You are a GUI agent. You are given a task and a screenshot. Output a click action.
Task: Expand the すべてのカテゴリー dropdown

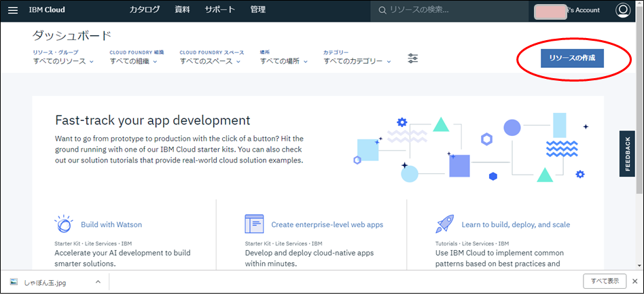pos(357,61)
